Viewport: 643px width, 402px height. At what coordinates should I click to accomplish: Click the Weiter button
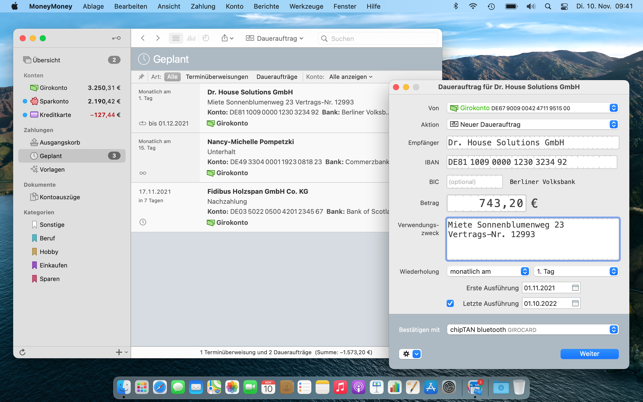tap(589, 354)
